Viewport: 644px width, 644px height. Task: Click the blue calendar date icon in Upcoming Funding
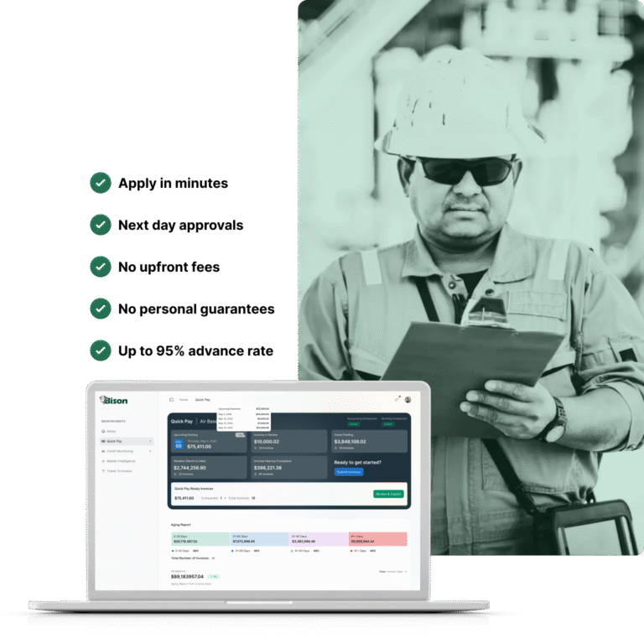pos(179,444)
